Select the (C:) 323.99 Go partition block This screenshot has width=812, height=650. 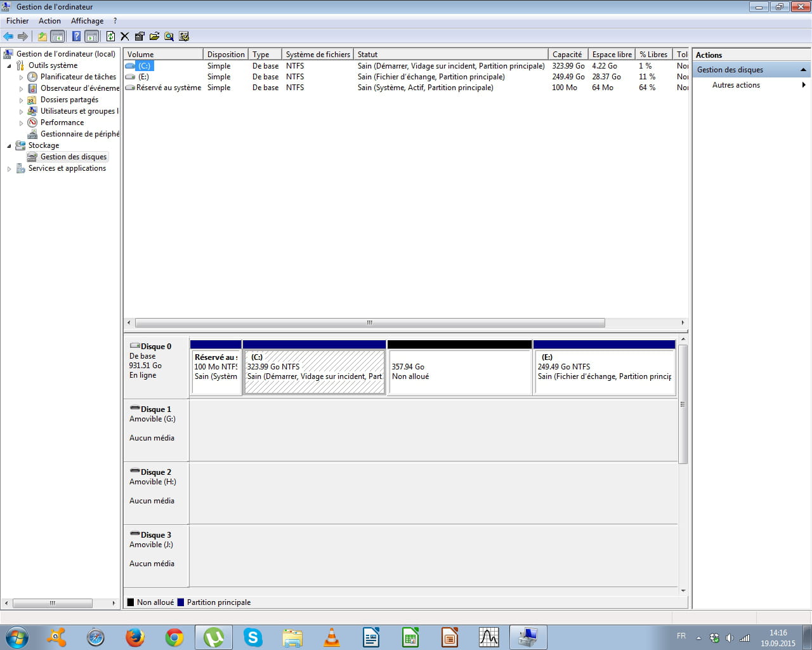315,368
